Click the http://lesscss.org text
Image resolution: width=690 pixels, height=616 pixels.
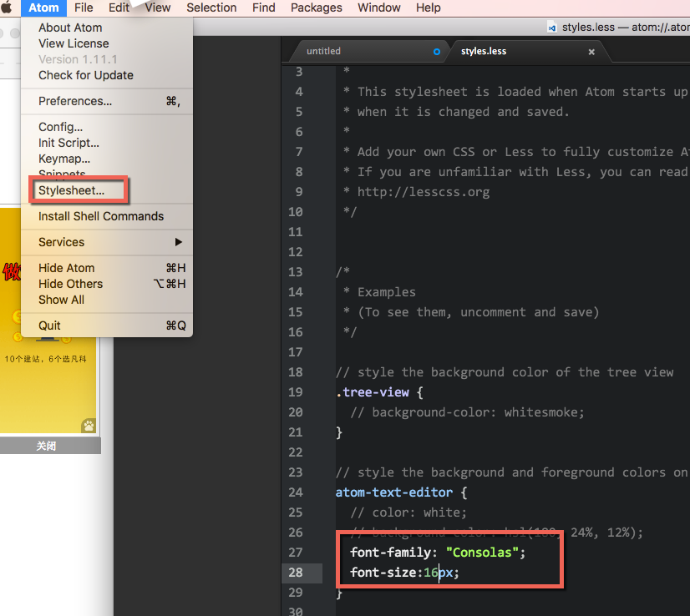tap(424, 192)
